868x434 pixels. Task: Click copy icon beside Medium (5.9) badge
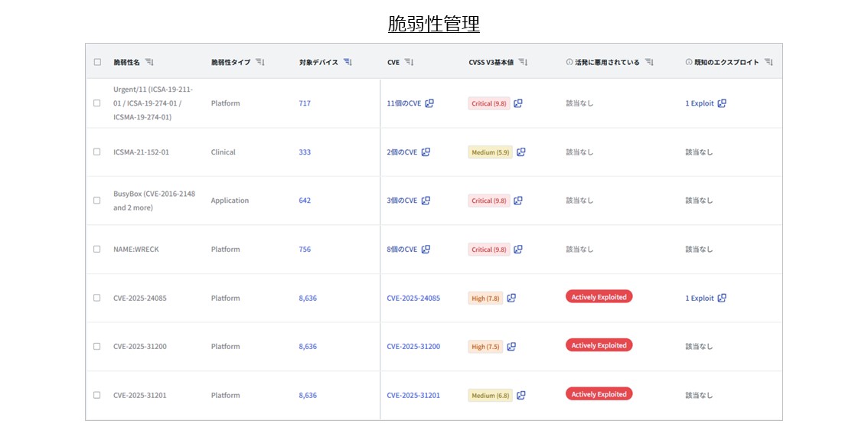coord(521,152)
